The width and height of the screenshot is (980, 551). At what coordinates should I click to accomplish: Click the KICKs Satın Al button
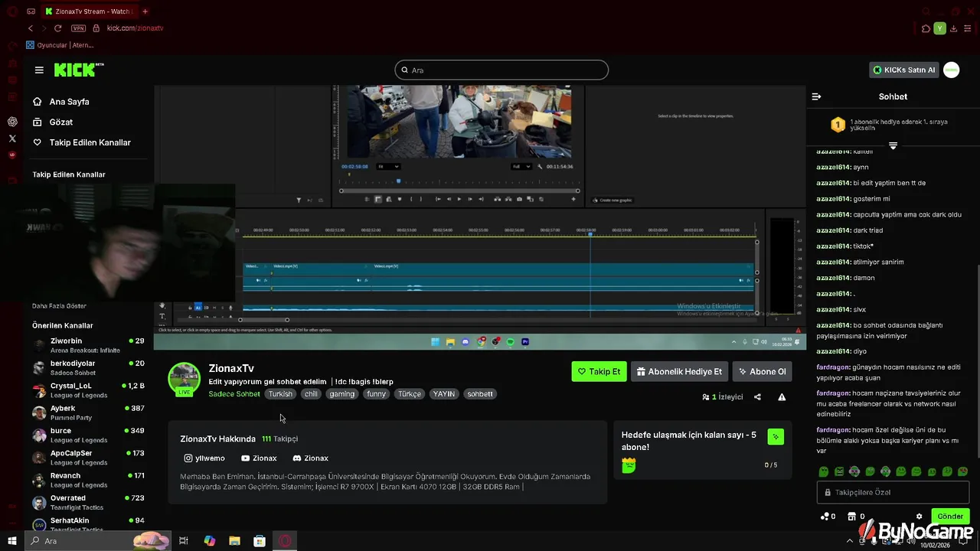[904, 70]
